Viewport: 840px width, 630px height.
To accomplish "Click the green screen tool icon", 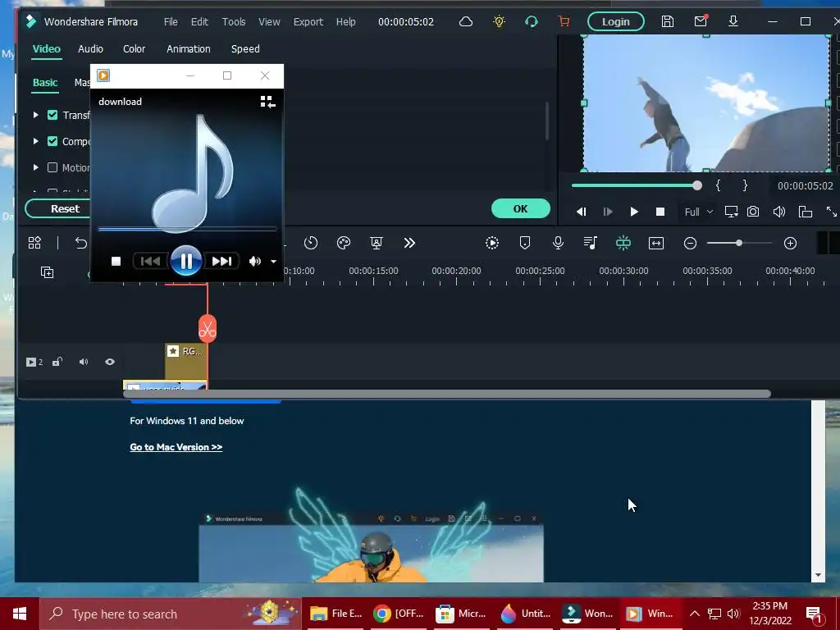I will tap(376, 243).
